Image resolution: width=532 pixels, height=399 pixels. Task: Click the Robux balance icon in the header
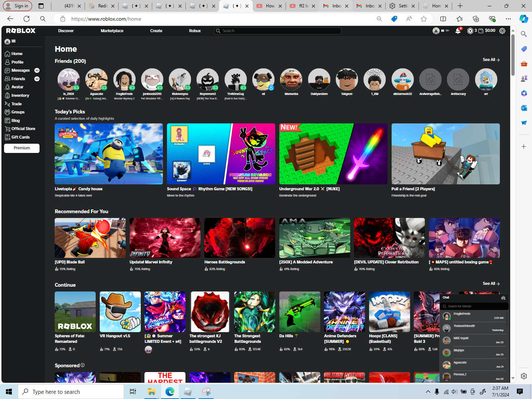click(x=470, y=31)
